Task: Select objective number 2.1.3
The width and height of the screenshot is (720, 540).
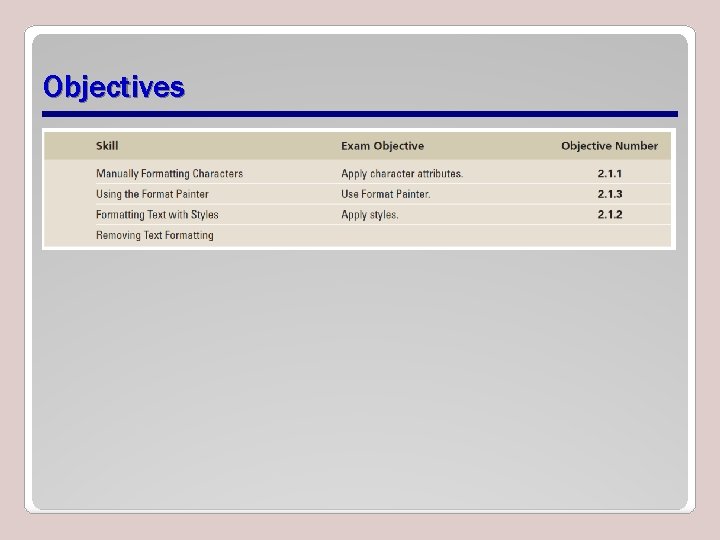Action: [x=610, y=194]
